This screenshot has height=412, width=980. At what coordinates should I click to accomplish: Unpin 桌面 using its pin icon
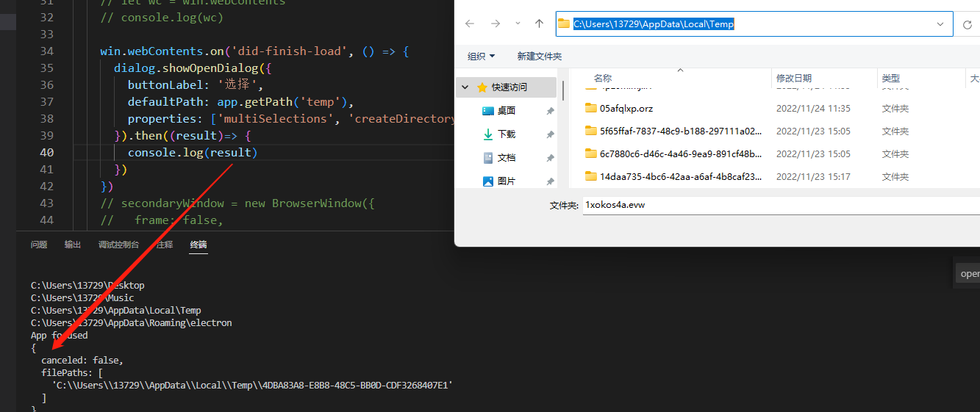(x=550, y=111)
